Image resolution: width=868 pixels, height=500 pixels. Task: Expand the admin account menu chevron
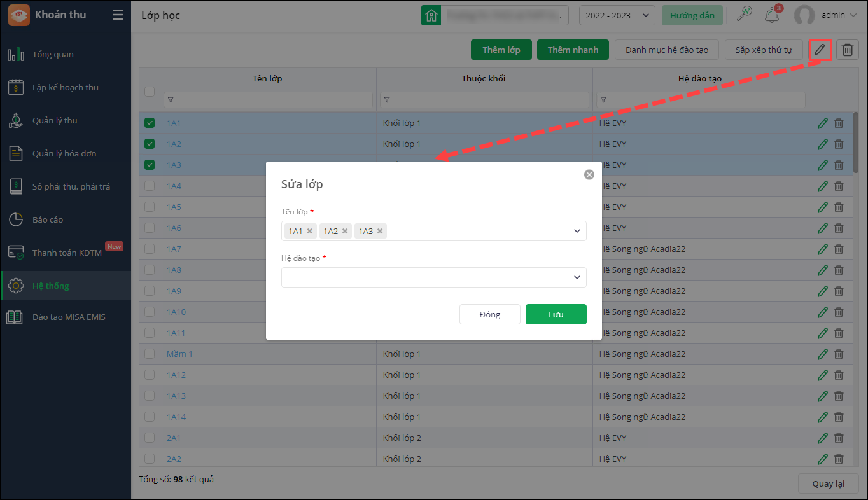click(x=853, y=15)
